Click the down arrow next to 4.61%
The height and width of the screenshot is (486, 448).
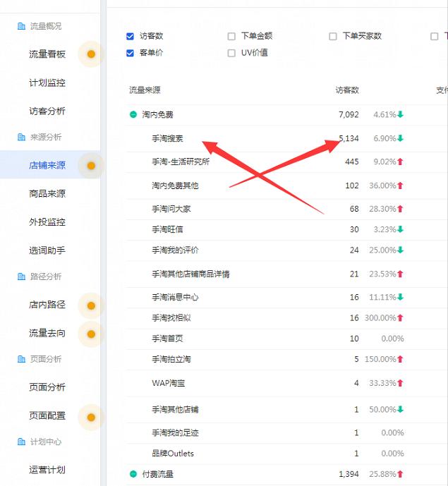[400, 115]
